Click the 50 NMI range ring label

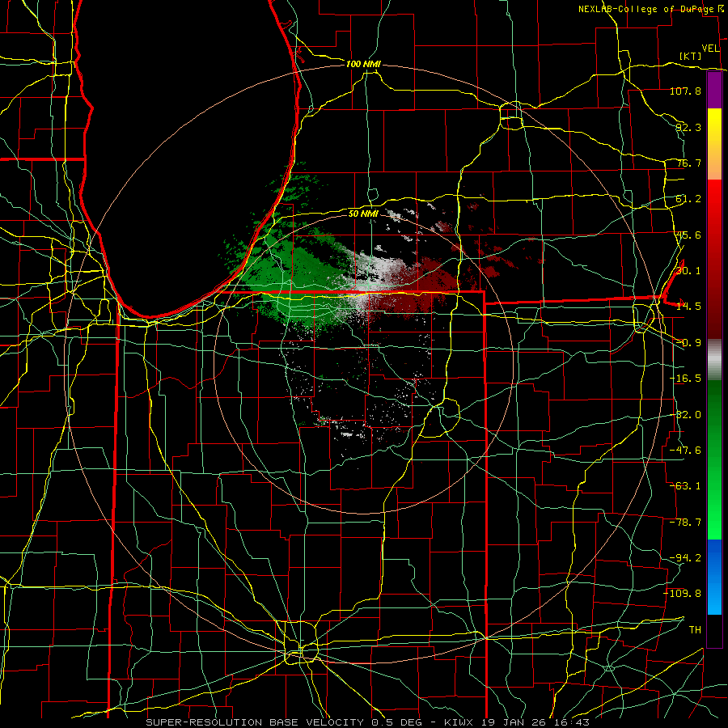(x=363, y=214)
